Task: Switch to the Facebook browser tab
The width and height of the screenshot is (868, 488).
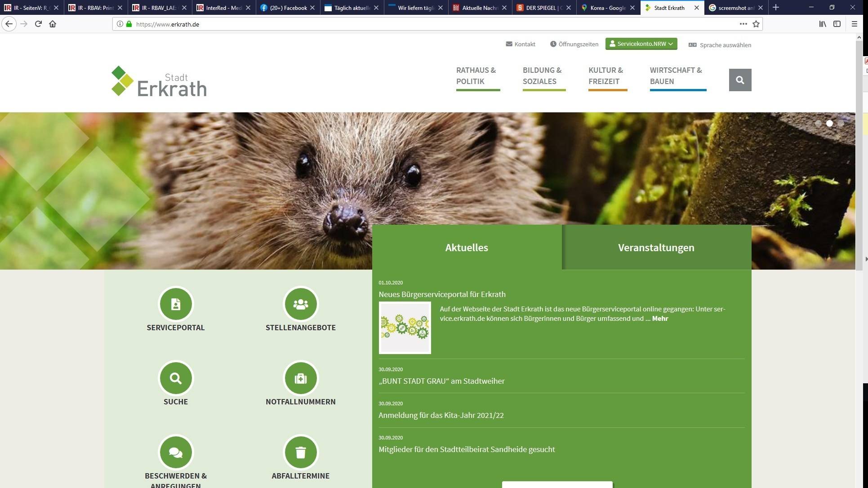Action: (288, 8)
